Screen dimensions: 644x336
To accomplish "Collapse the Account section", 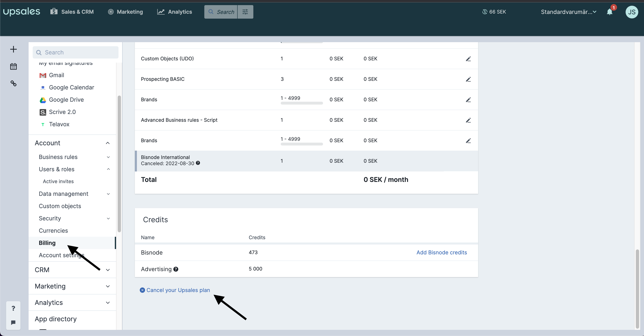I will tap(108, 143).
